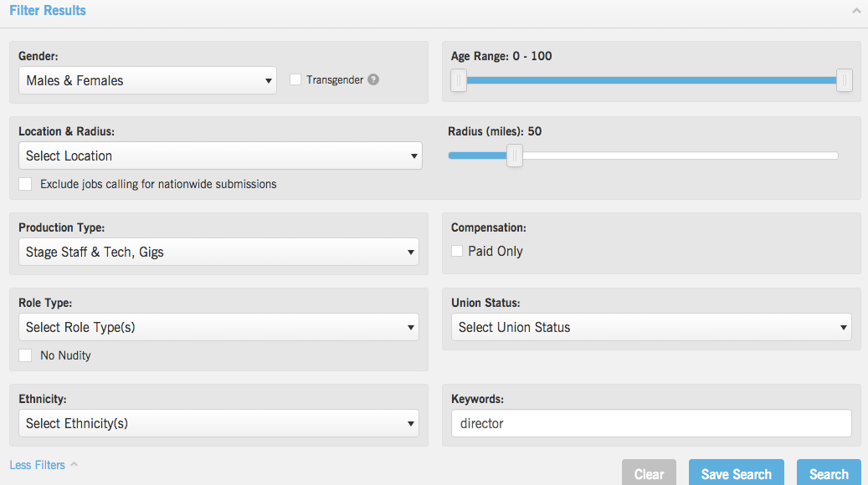Viewport: 868px width, 485px height.
Task: Open the Gender dropdown
Action: click(147, 81)
